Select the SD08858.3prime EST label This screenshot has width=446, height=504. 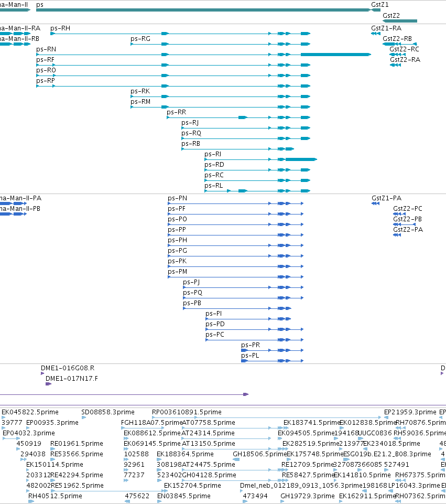(108, 412)
